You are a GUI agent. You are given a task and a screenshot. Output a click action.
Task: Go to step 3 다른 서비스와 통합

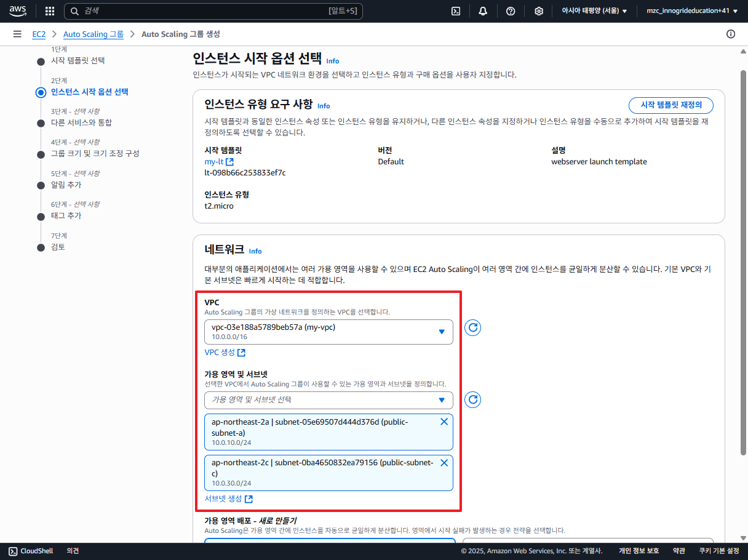[x=81, y=122]
